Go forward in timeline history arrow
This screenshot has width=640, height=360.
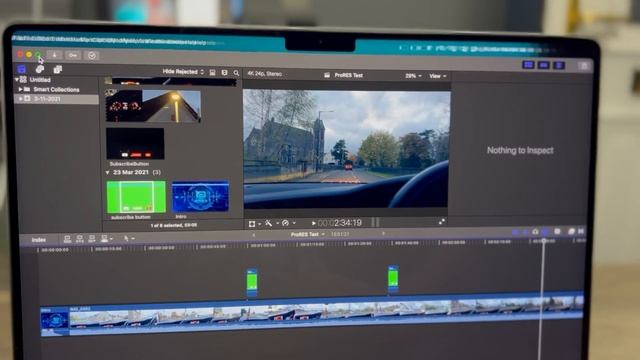[383, 234]
